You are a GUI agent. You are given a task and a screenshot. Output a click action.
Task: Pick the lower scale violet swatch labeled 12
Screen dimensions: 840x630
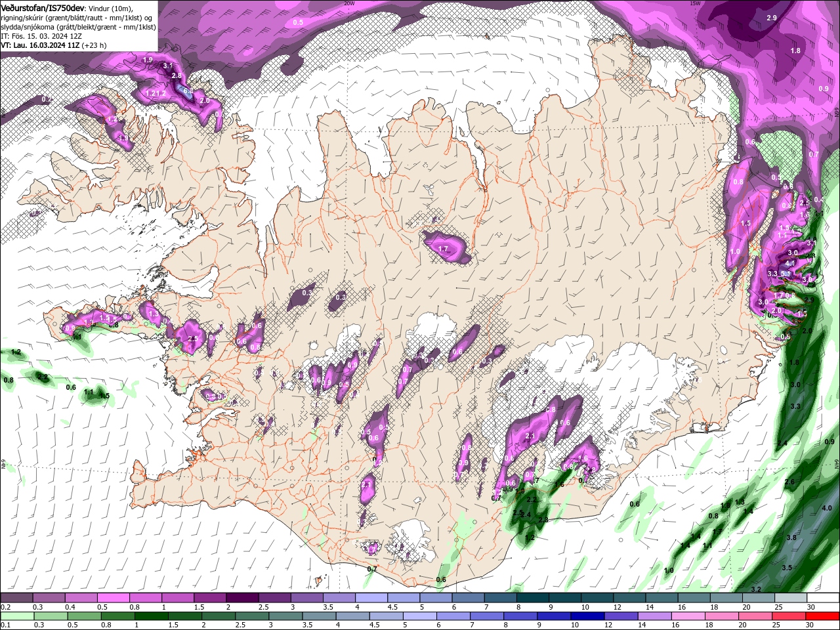621,616
